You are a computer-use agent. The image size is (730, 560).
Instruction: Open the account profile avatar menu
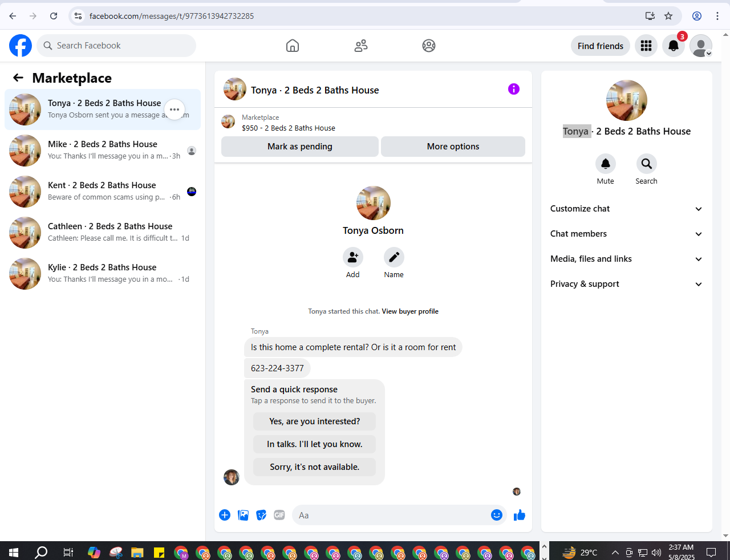(x=701, y=46)
